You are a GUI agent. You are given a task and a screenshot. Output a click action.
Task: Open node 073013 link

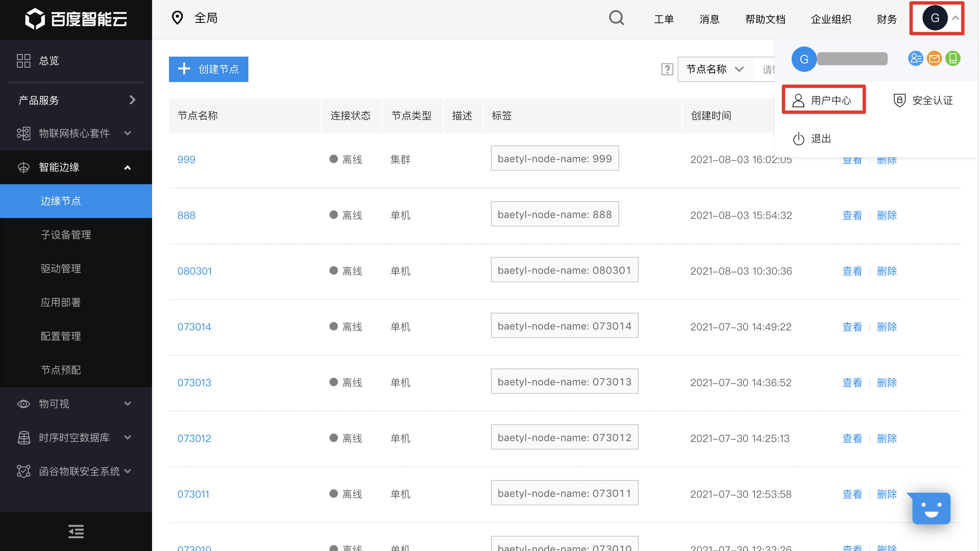tap(194, 382)
